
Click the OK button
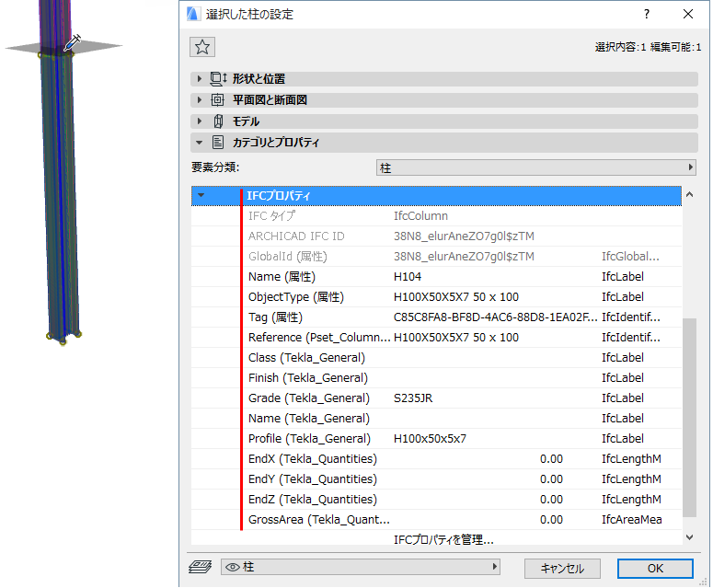tap(655, 569)
